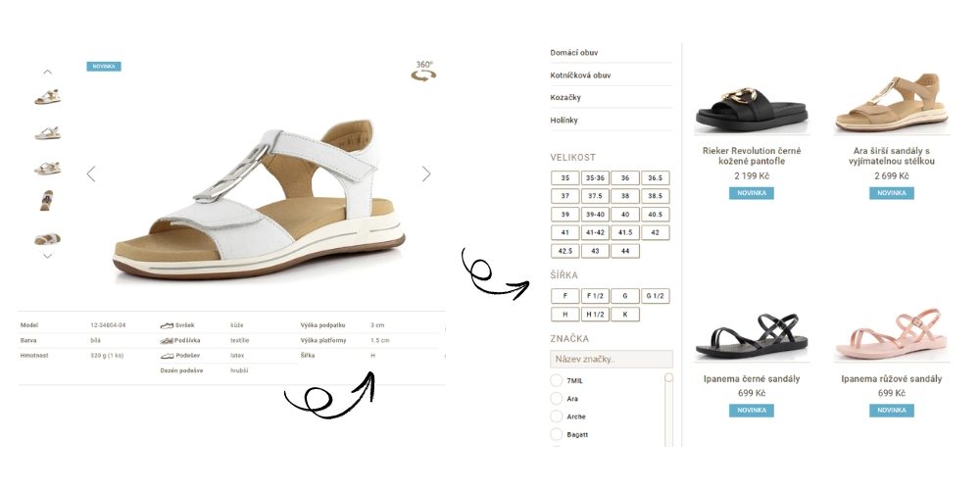The height and width of the screenshot is (490, 980).
Task: Open Rieker Revolution černé kožené pantofle link
Action: click(x=752, y=156)
